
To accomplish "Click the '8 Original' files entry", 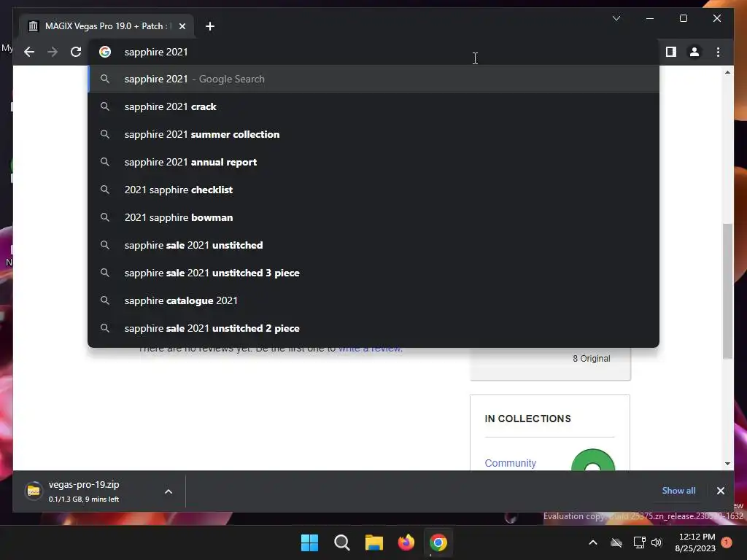I will pyautogui.click(x=591, y=359).
